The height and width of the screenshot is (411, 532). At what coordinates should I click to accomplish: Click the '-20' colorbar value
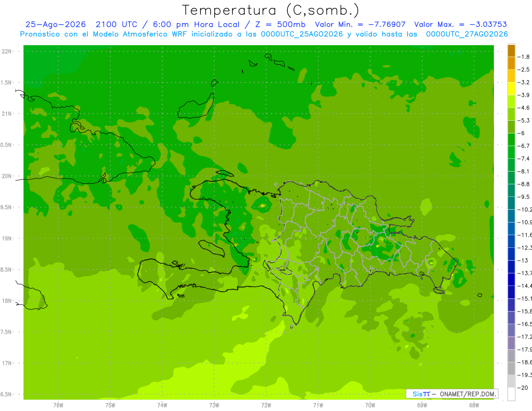click(x=524, y=388)
